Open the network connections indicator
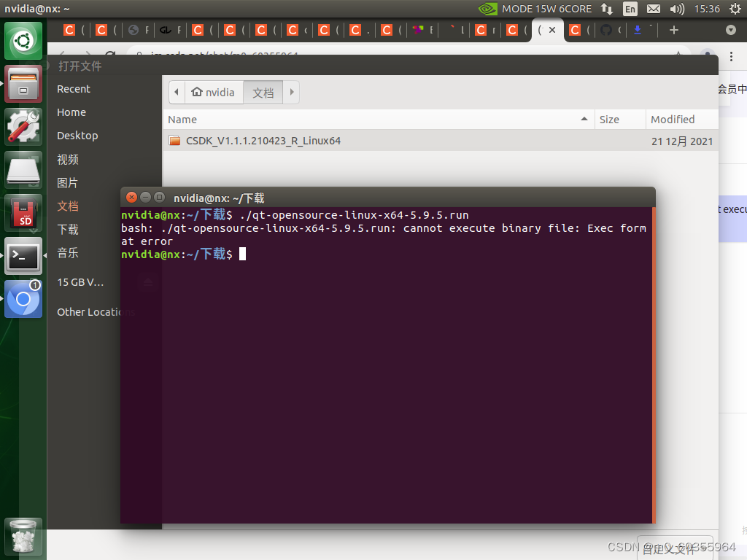Image resolution: width=747 pixels, height=560 pixels. pos(607,9)
